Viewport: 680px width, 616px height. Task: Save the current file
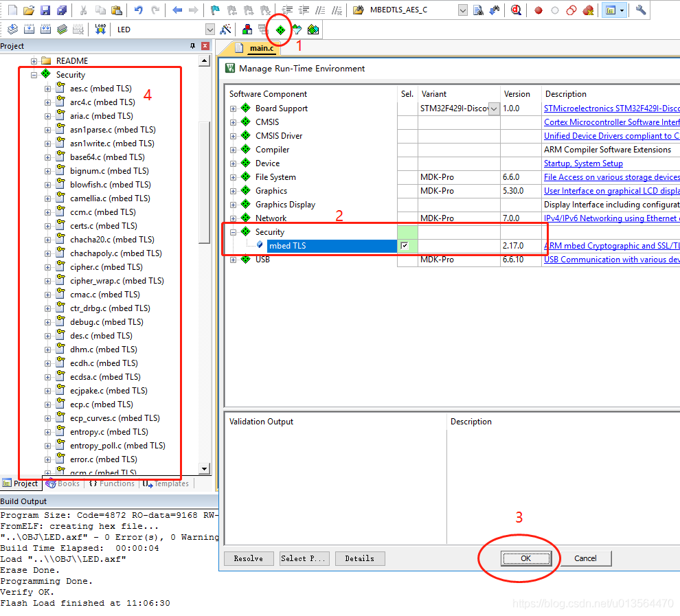pyautogui.click(x=45, y=10)
